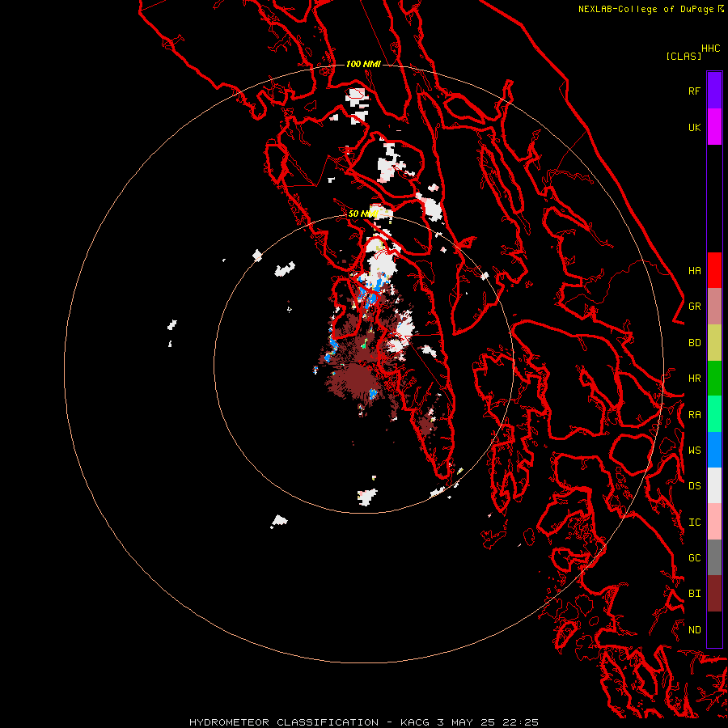Click the RA light green legend swatch
This screenshot has height=728, width=728.
pos(714,414)
